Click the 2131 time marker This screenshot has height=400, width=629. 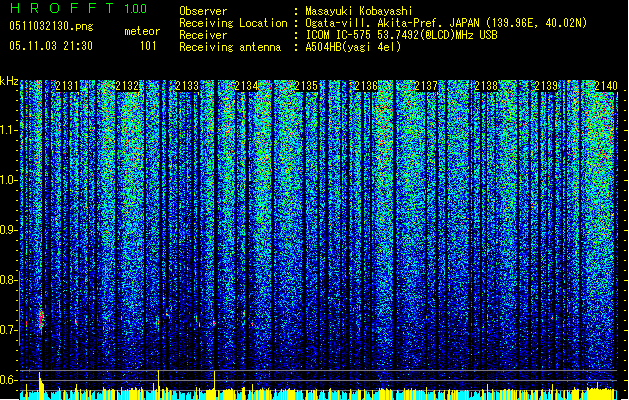coord(67,86)
